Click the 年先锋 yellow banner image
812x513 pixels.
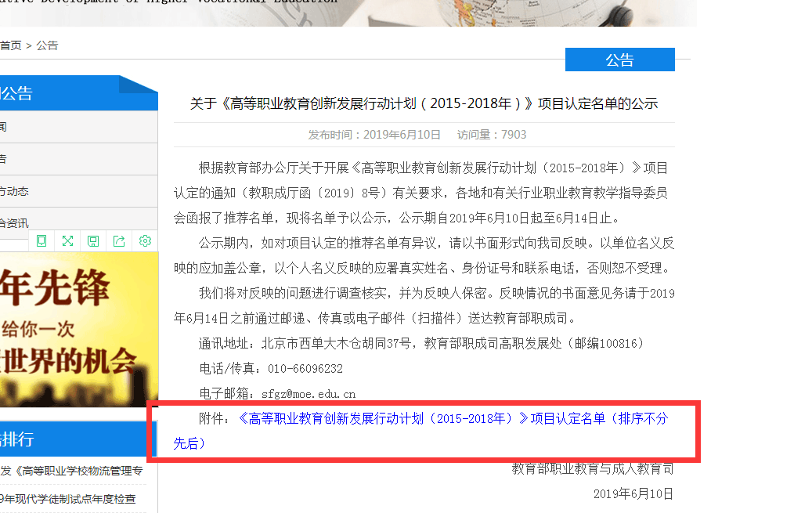click(x=78, y=329)
